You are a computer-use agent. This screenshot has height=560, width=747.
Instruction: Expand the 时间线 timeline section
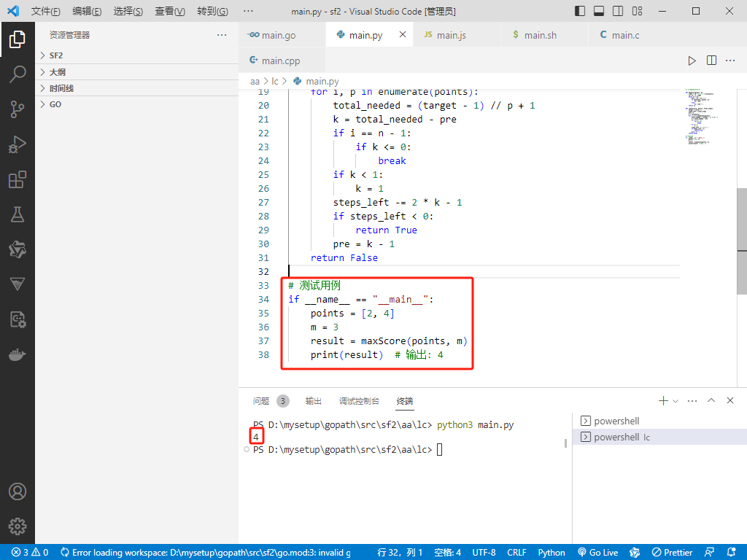tap(136, 88)
